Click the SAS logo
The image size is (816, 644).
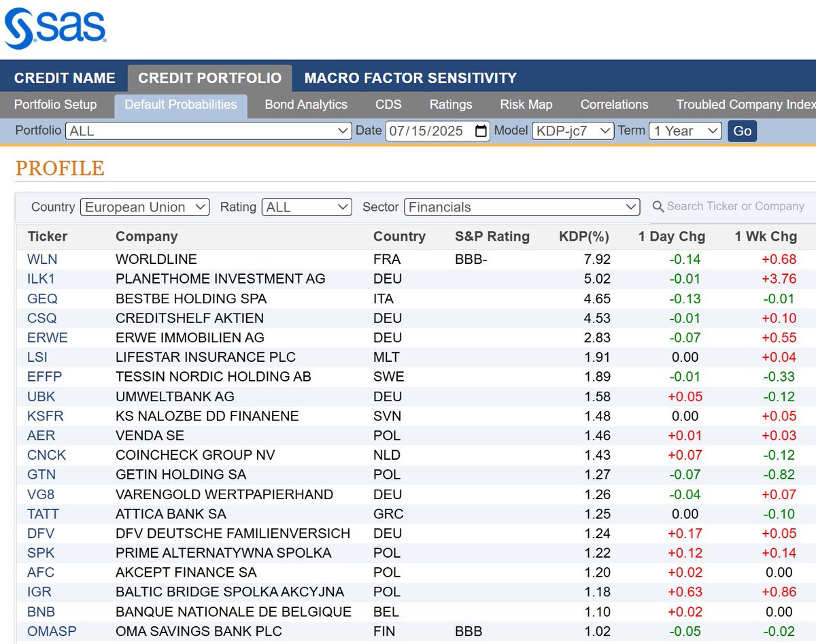[55, 29]
